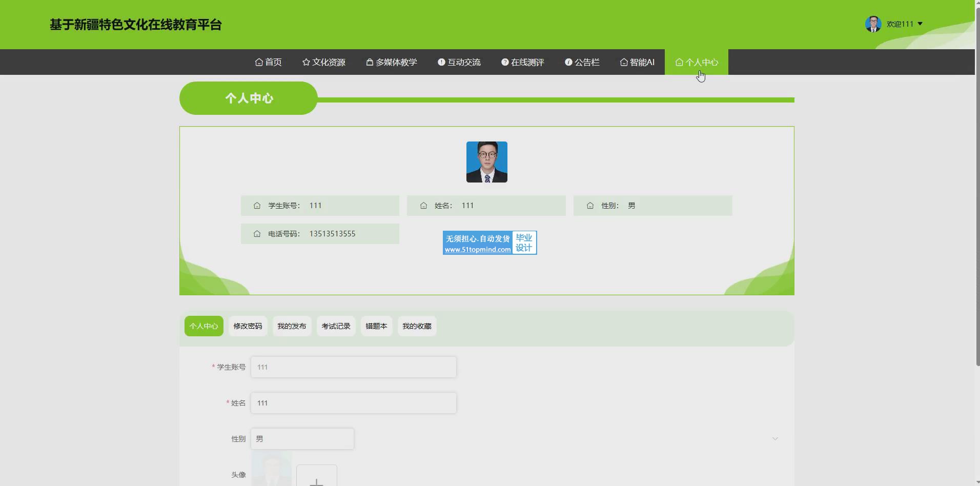Viewport: 980px width, 486px height.
Task: Click the question mark icon for 在线测评
Action: pos(505,62)
